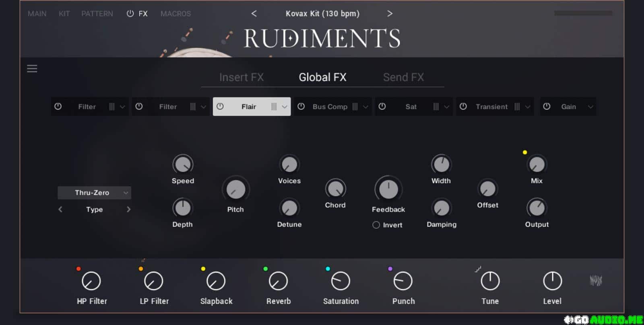Screen dimensions: 644x325
Task: Switch to Insert FX tab
Action: click(242, 77)
